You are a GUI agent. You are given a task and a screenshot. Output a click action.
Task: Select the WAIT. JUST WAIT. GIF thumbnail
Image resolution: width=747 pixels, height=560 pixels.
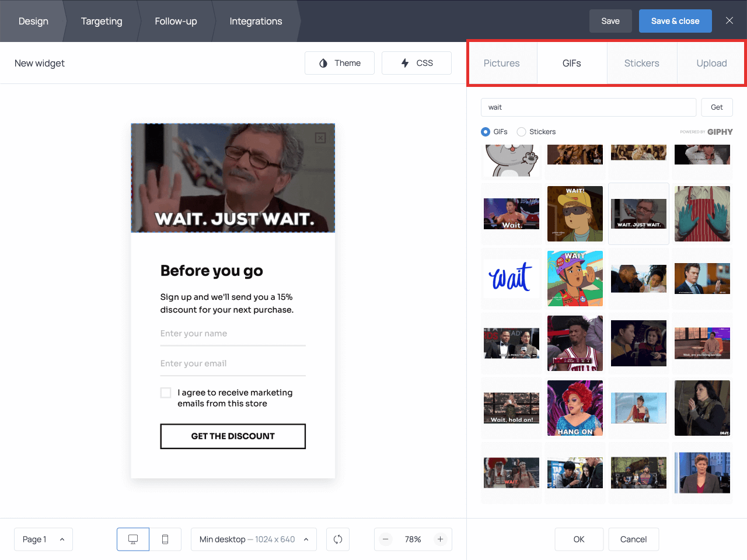pyautogui.click(x=638, y=213)
